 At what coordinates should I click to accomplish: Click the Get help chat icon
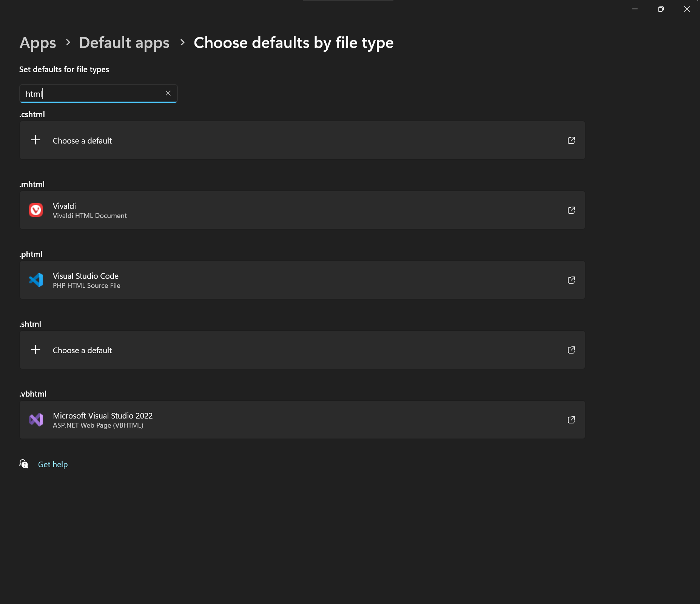24,464
